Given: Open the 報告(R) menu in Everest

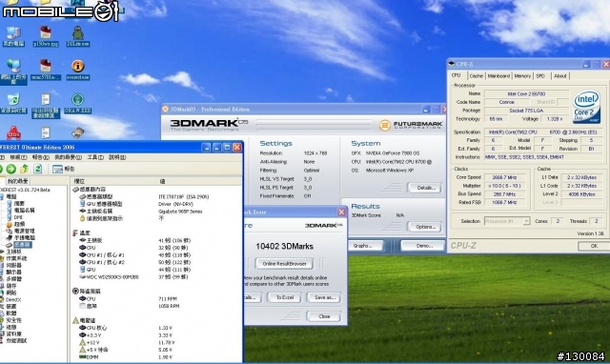Looking at the screenshot, I should tap(41, 157).
